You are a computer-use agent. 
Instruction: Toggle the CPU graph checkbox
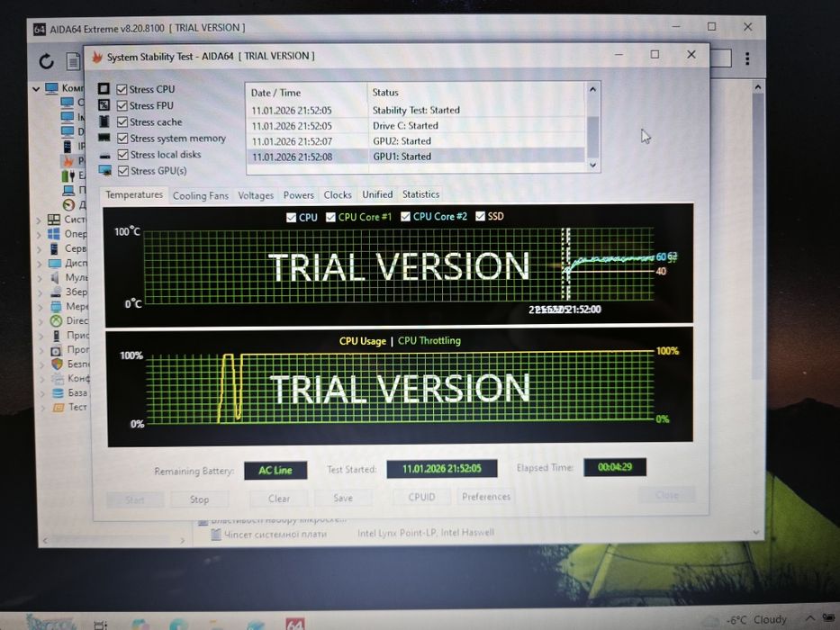pyautogui.click(x=291, y=217)
